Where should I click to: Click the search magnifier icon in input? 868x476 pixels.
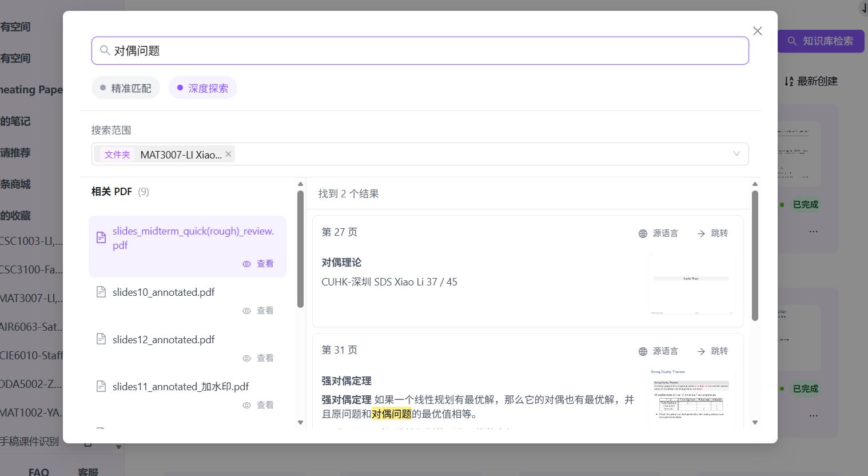pos(105,50)
